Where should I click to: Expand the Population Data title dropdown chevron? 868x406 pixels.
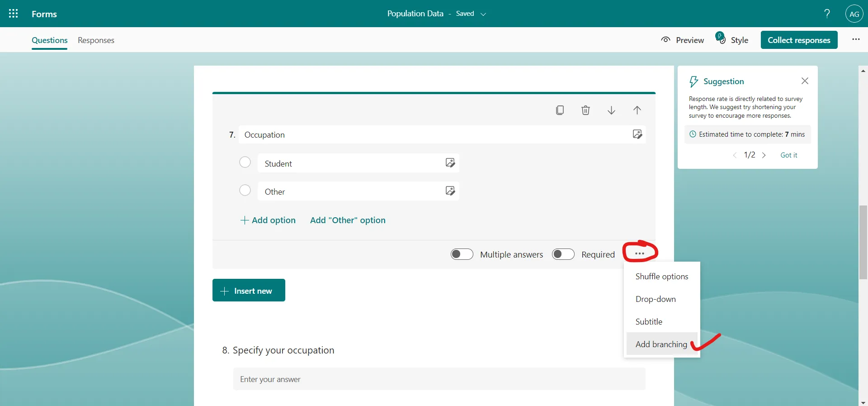pos(483,14)
